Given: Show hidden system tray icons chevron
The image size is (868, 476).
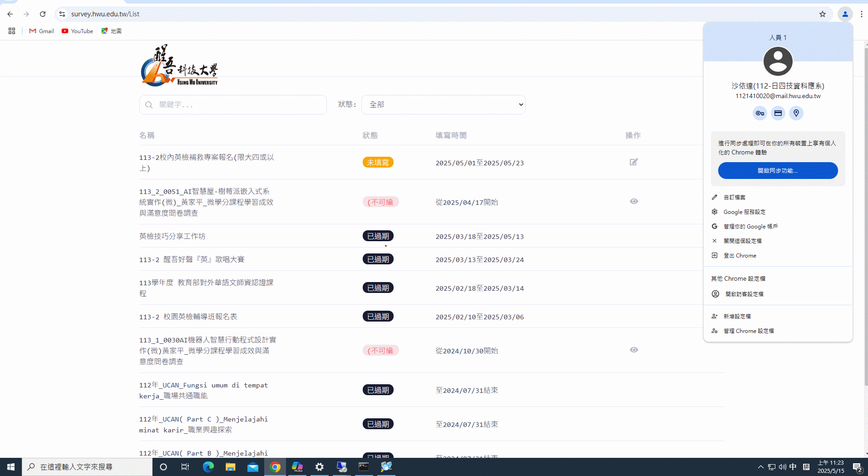Looking at the screenshot, I should 760,467.
